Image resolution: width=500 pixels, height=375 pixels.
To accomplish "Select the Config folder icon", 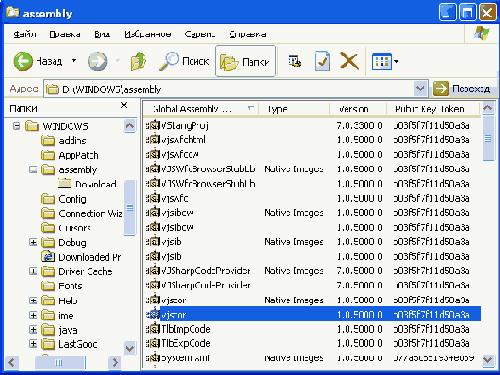I will click(x=48, y=199).
